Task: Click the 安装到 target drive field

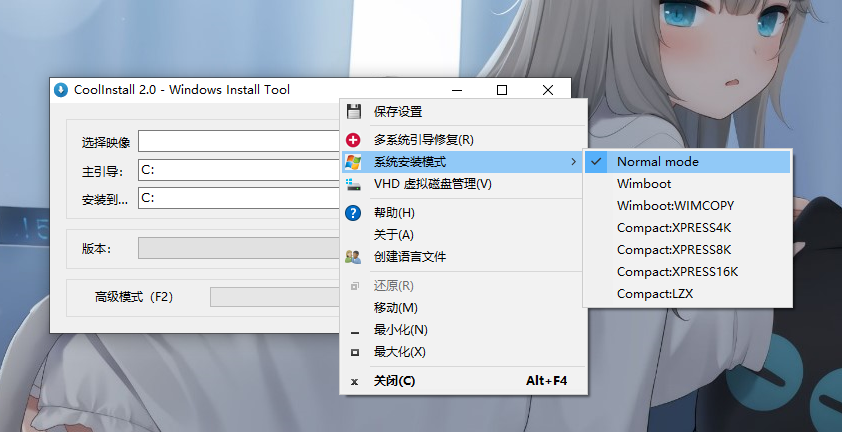Action: 239,198
